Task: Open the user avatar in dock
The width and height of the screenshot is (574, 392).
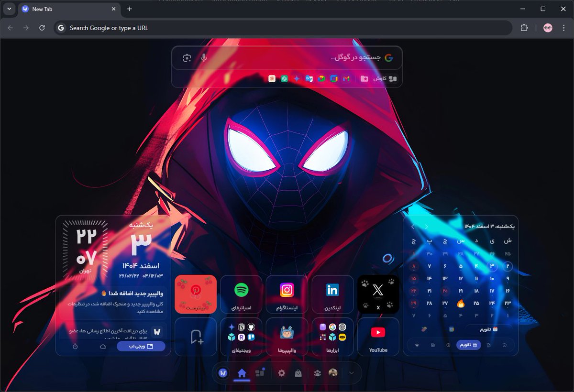Action: coord(333,373)
